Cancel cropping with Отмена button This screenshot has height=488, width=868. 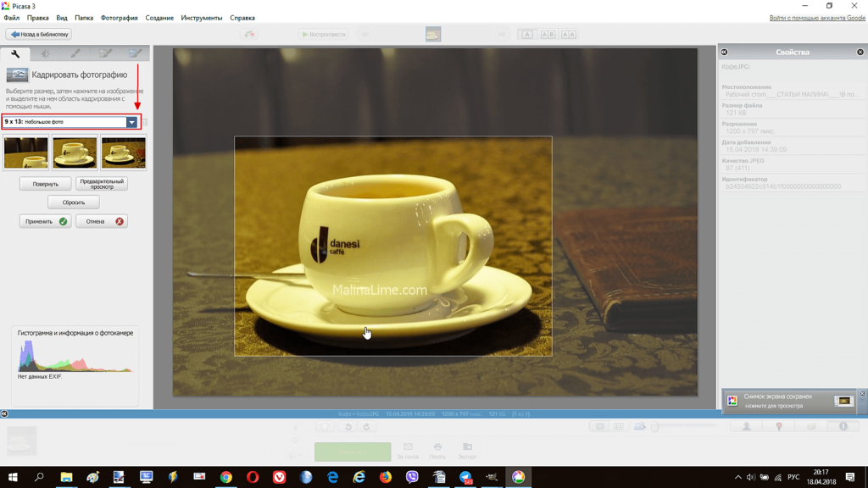tap(102, 221)
